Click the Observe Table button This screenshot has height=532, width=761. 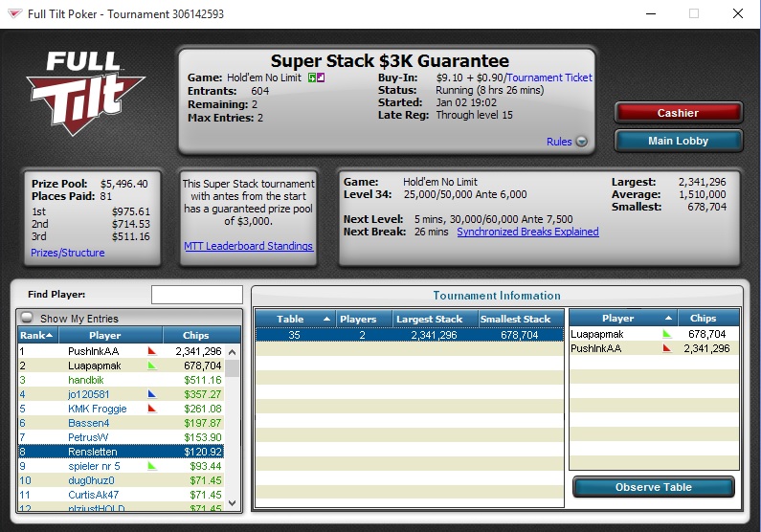click(x=653, y=487)
